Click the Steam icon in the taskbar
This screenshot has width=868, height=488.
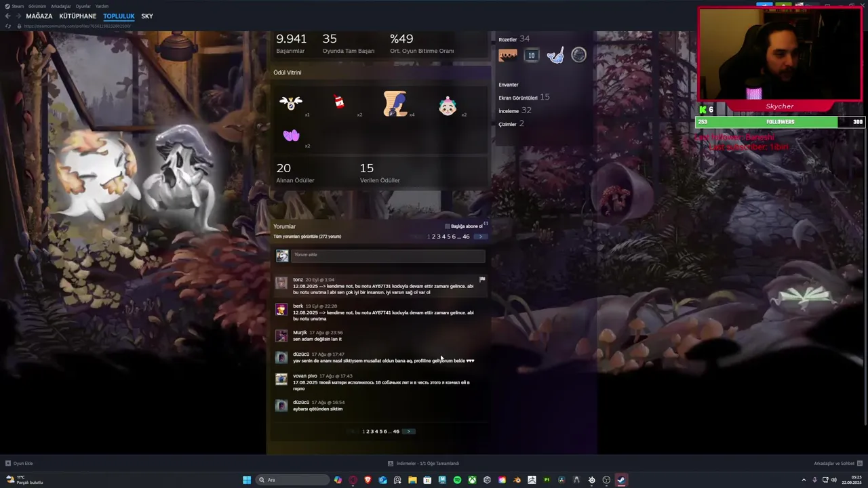[621, 480]
